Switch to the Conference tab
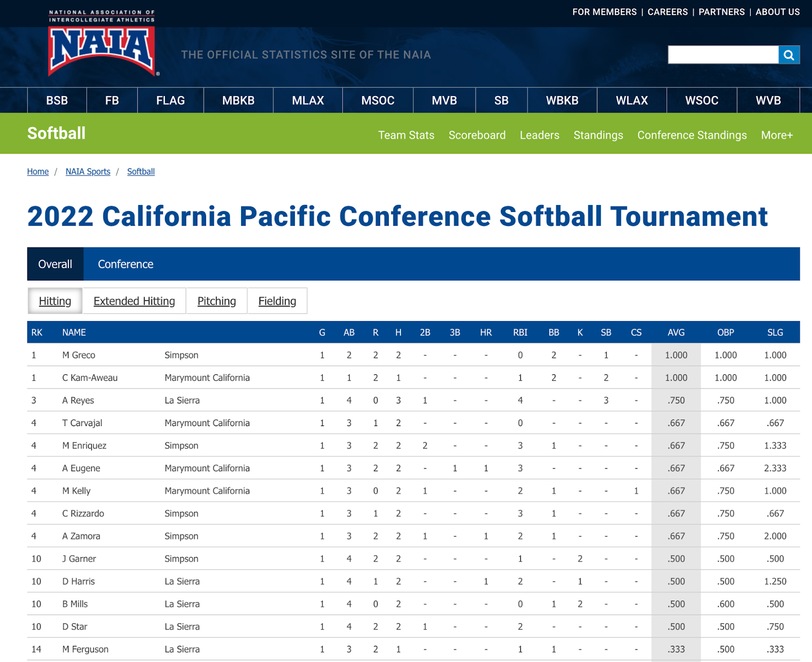 125,264
